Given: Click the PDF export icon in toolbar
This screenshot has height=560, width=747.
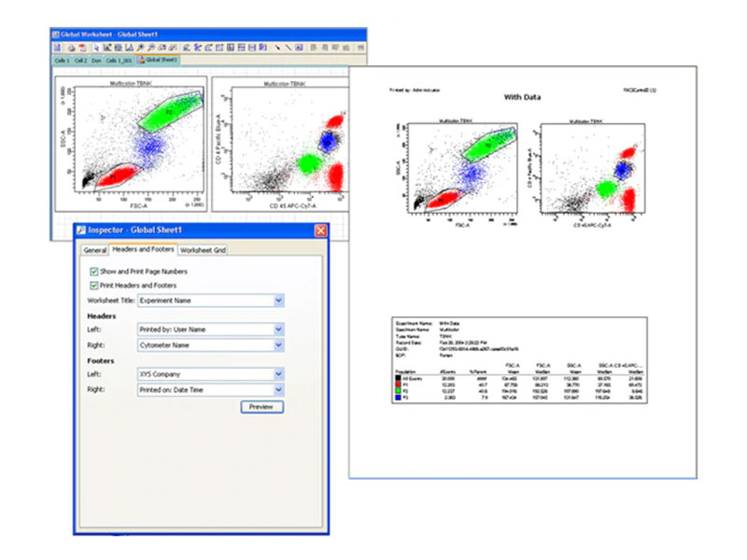Looking at the screenshot, I should click(x=82, y=48).
